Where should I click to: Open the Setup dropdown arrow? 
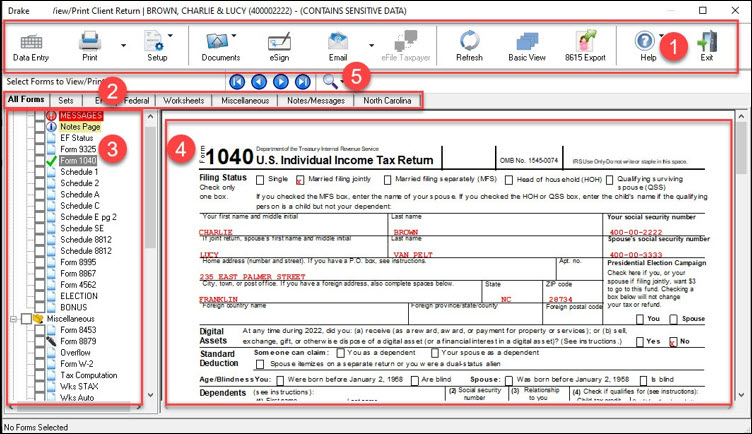[x=170, y=35]
